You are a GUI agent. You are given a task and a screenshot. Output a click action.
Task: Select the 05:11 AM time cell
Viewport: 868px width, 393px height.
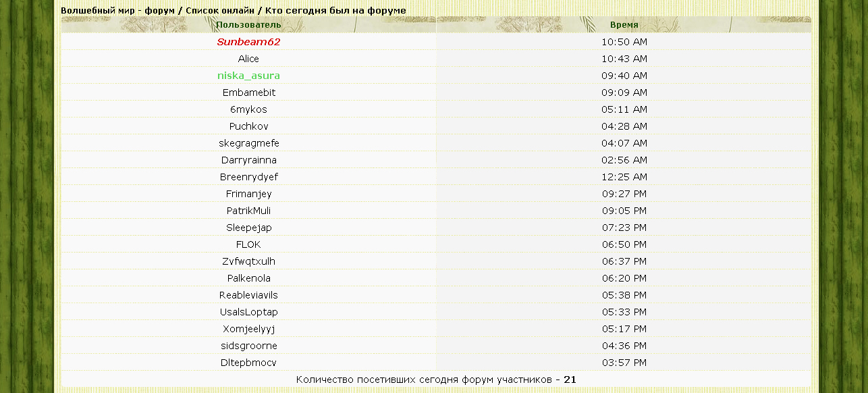click(624, 109)
